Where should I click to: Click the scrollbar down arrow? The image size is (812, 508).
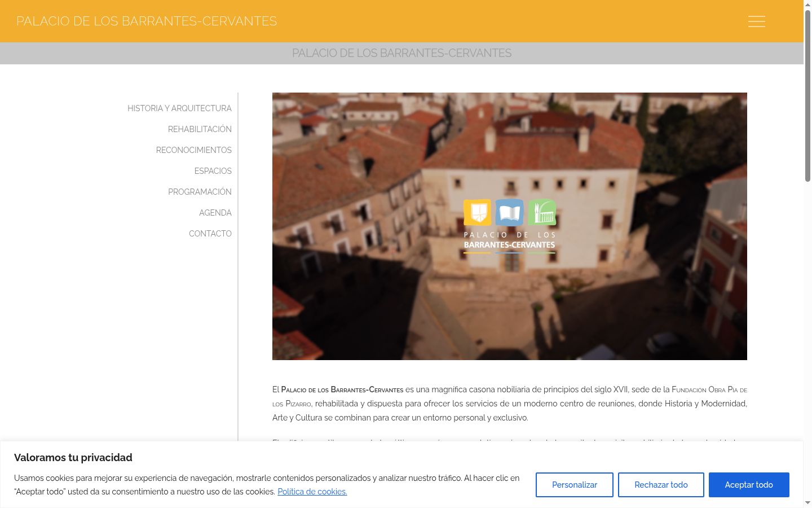[807, 503]
